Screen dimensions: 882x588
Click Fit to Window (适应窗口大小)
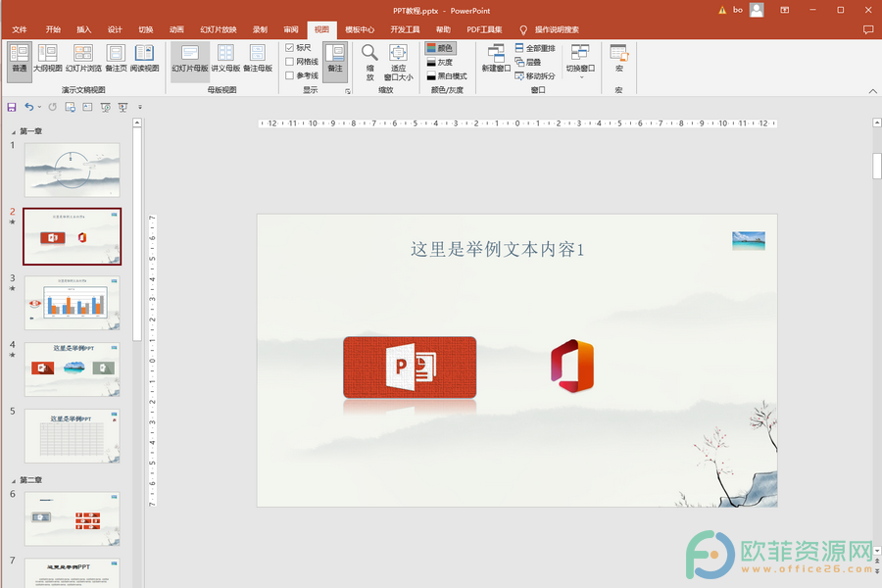pyautogui.click(x=398, y=62)
